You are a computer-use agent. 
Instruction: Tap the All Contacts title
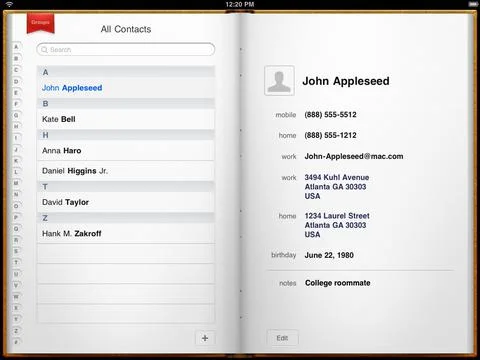tap(126, 29)
